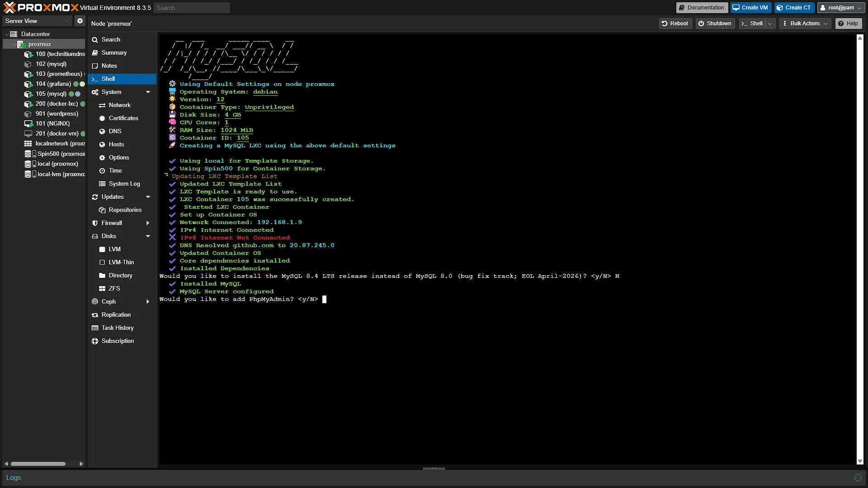The width and height of the screenshot is (868, 488).
Task: Open LVM-Thin disks page
Action: 122,263
